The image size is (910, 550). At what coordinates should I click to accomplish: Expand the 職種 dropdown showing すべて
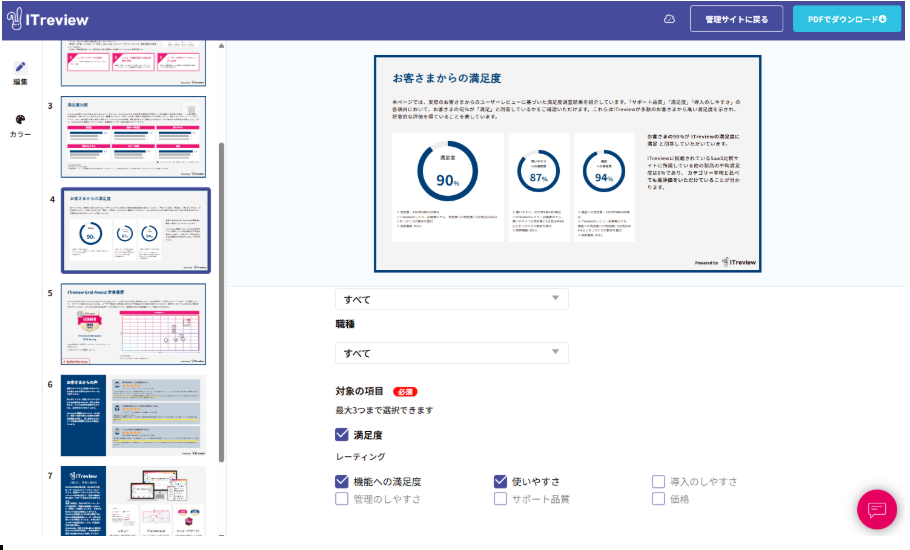click(451, 353)
